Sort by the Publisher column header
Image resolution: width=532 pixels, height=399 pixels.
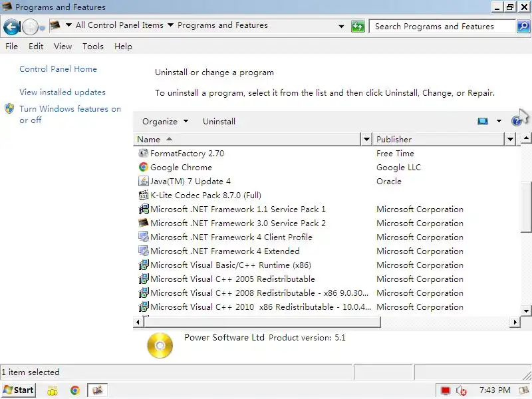pyautogui.click(x=440, y=139)
